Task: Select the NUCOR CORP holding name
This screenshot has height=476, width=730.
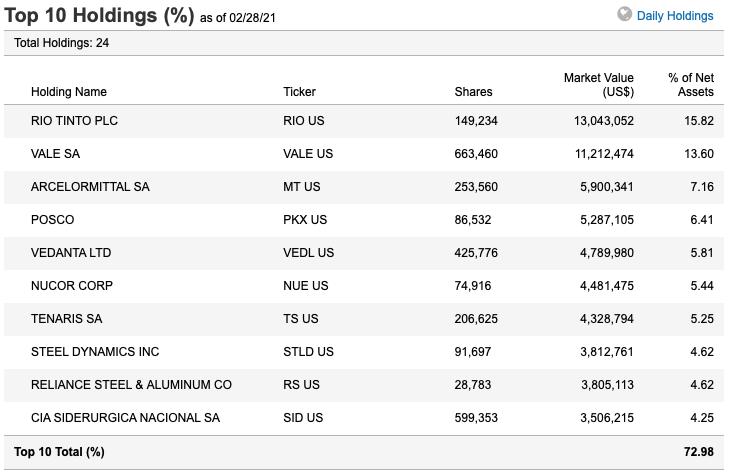Action: tap(72, 286)
